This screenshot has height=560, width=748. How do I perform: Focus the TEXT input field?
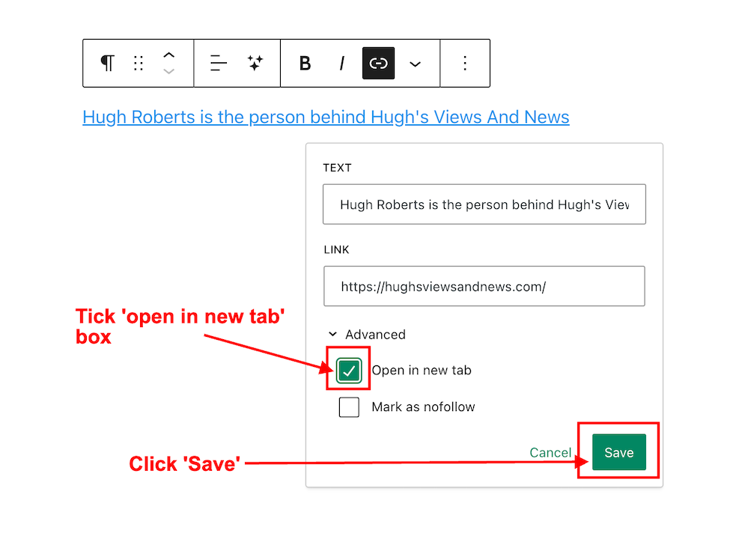point(484,204)
